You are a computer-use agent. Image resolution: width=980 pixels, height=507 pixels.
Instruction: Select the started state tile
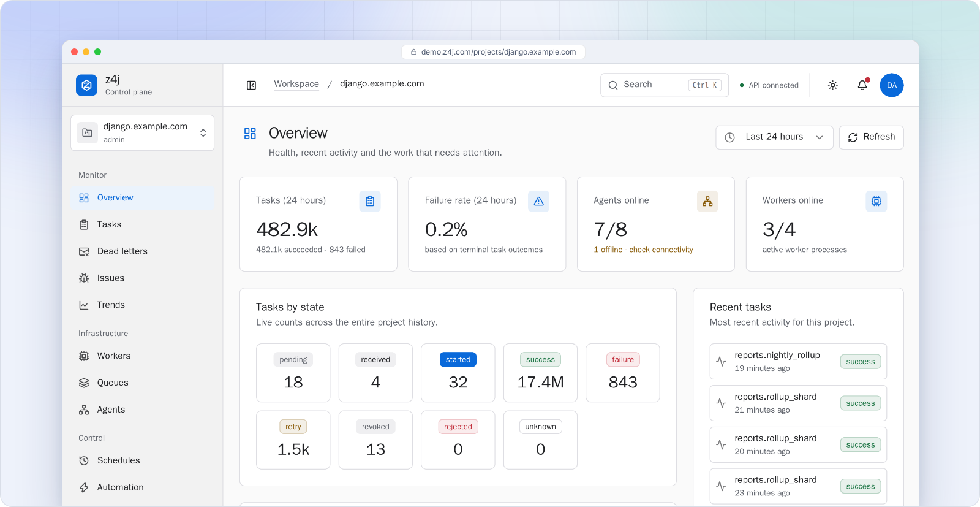point(458,373)
